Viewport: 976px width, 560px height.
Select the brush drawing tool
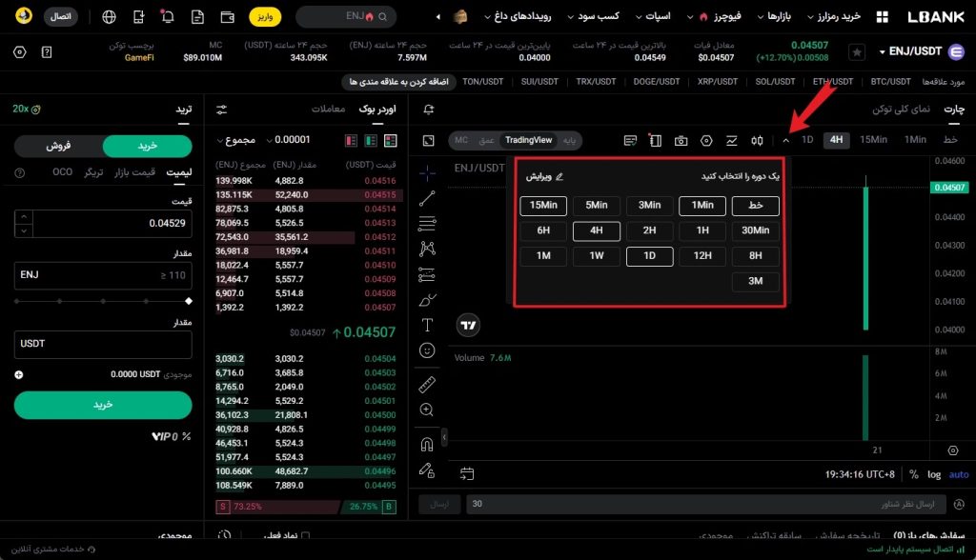pos(427,300)
